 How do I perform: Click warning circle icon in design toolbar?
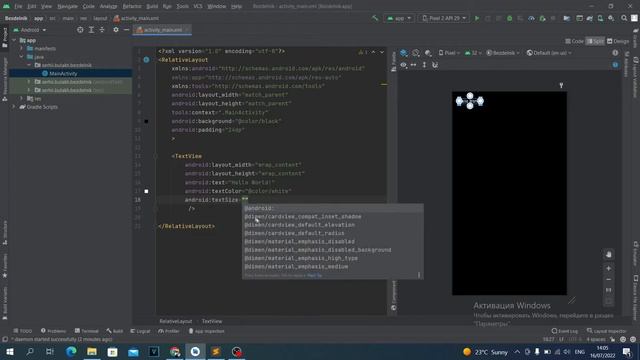615,53
